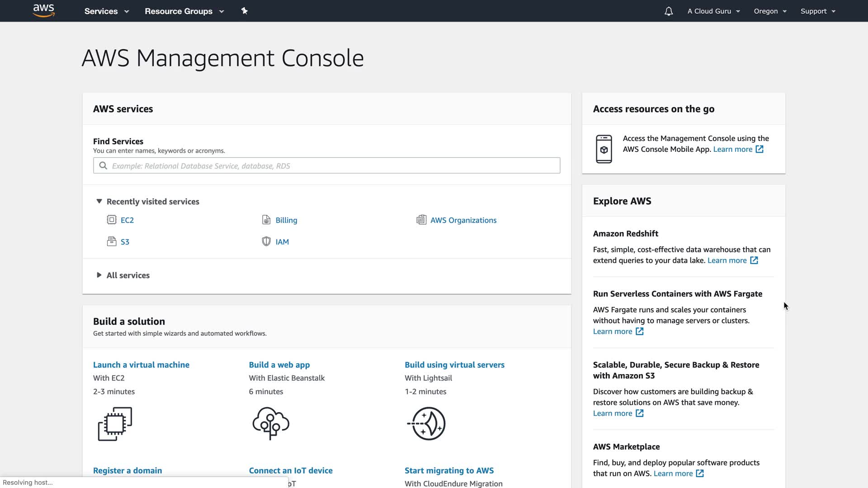Viewport: 868px width, 488px height.
Task: Open the Resource Groups menu
Action: pos(184,11)
